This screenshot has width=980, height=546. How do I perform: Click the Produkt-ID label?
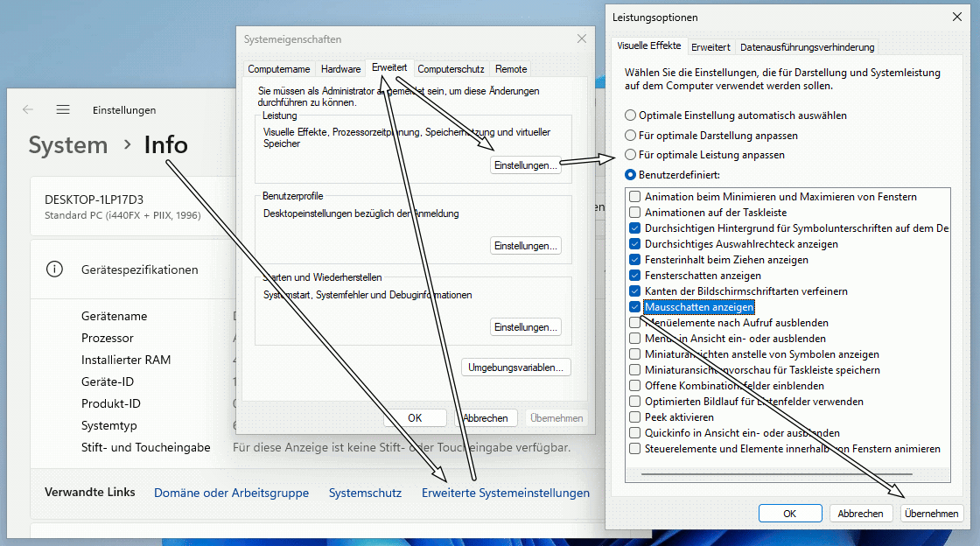[x=110, y=403]
